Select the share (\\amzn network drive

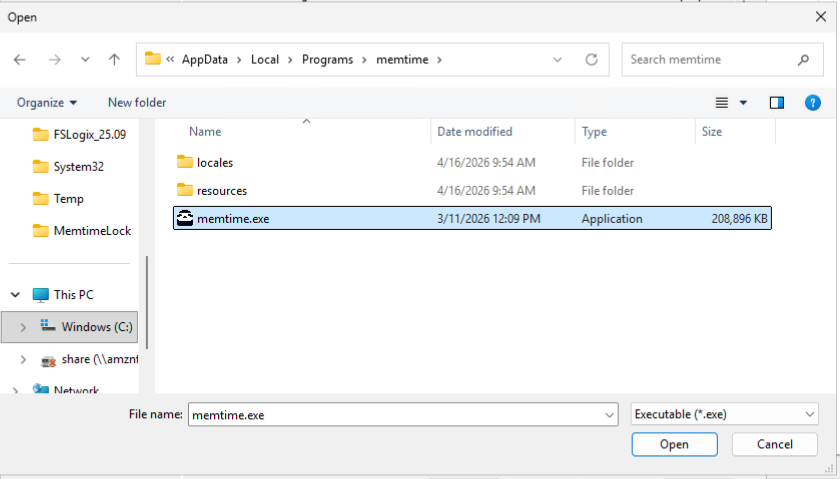89,359
